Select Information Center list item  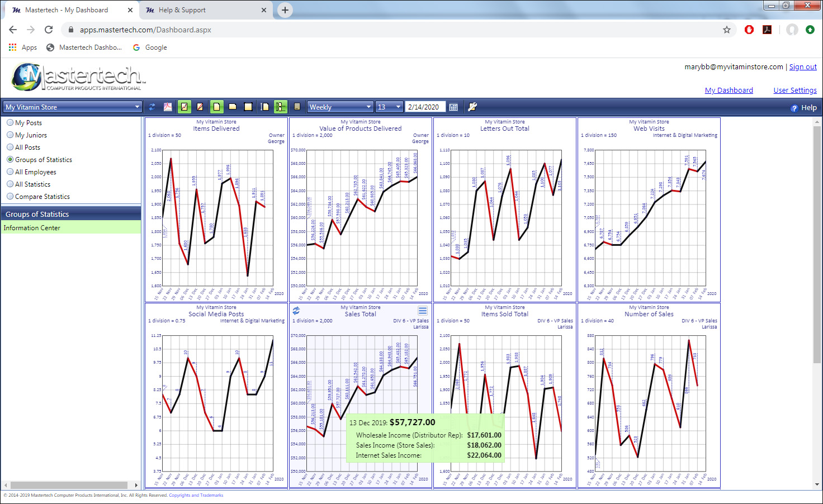(x=71, y=228)
